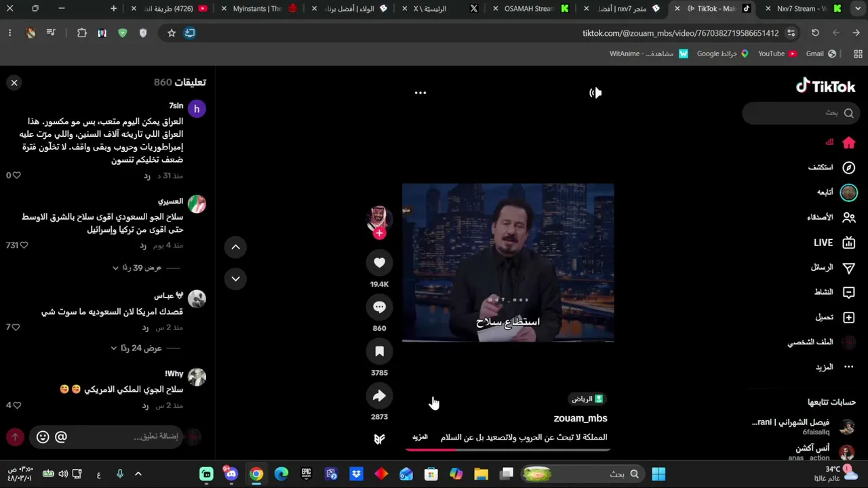Click the TikTok logo
The height and width of the screenshot is (488, 868).
click(x=825, y=86)
